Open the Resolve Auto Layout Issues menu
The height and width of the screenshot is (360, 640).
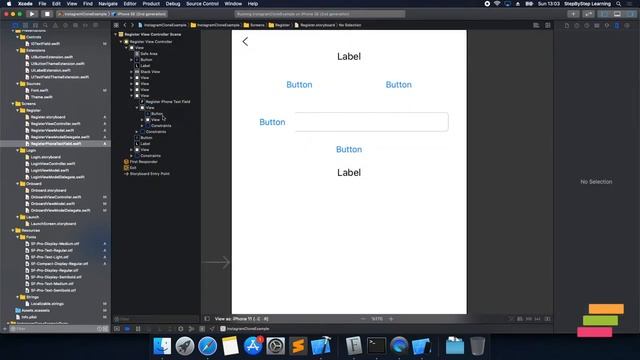(538, 319)
